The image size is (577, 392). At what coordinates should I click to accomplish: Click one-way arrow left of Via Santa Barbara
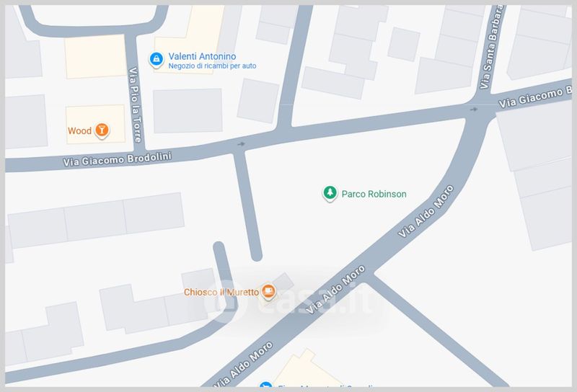(x=473, y=109)
